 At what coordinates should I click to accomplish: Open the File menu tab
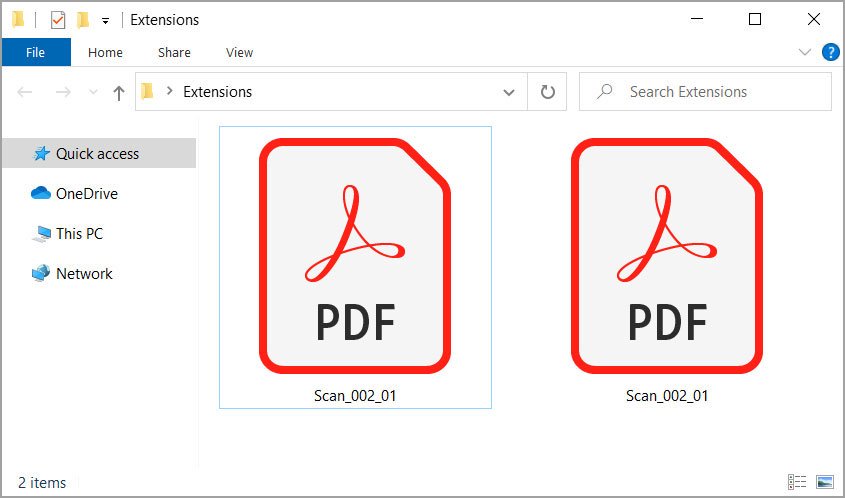[x=36, y=52]
